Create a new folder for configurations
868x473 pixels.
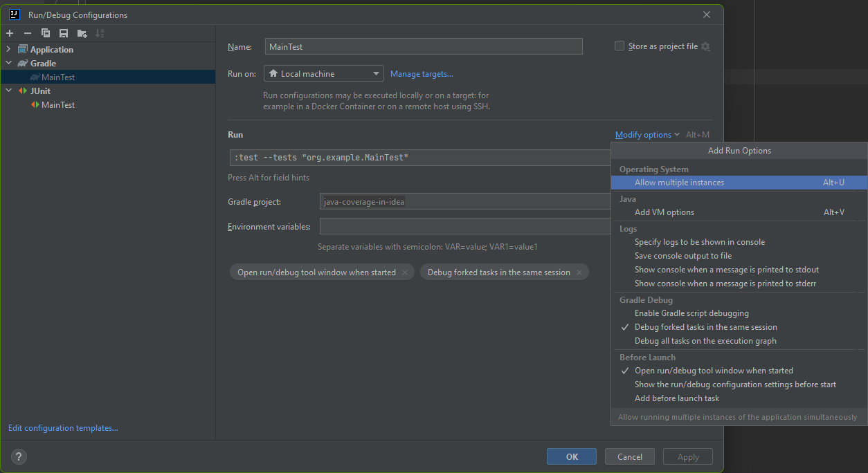[81, 33]
